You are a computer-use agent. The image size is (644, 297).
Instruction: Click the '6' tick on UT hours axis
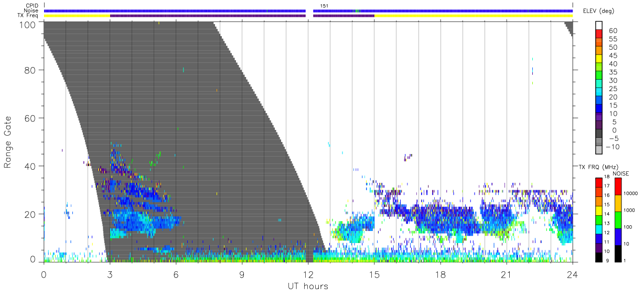pos(176,274)
